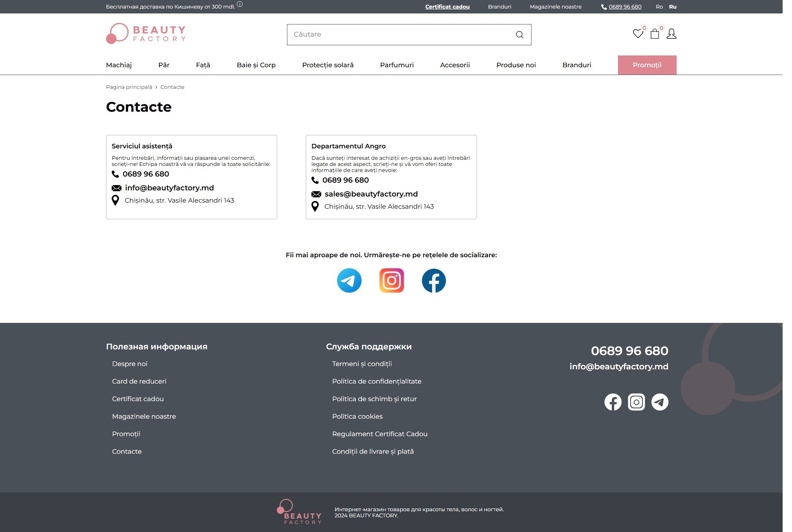Image resolution: width=792 pixels, height=532 pixels.
Task: Focus the Căutare search field
Action: tap(409, 35)
